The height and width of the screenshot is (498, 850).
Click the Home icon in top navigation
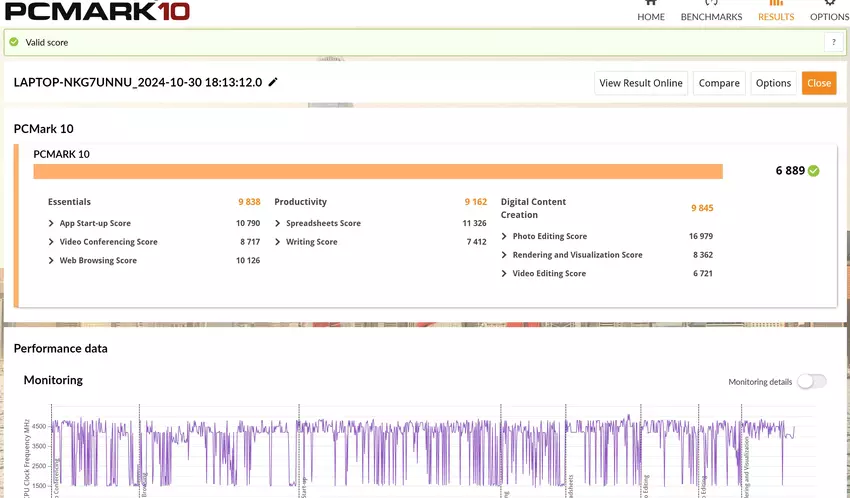click(x=651, y=4)
